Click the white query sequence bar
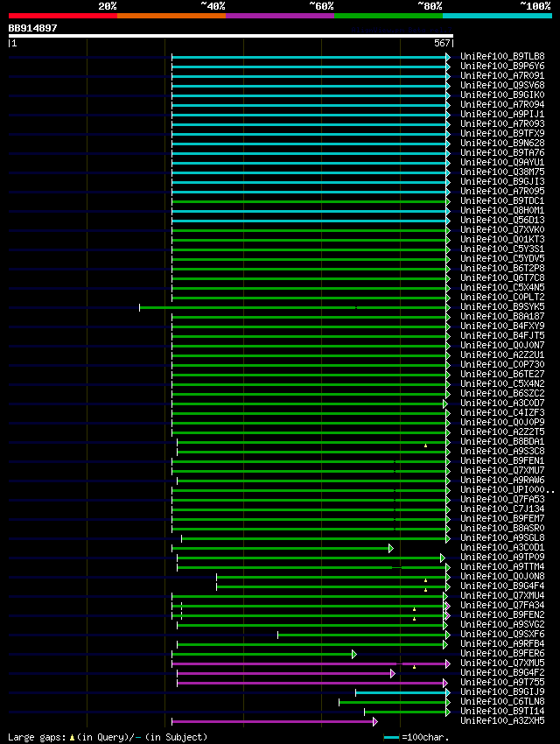 pos(230,36)
